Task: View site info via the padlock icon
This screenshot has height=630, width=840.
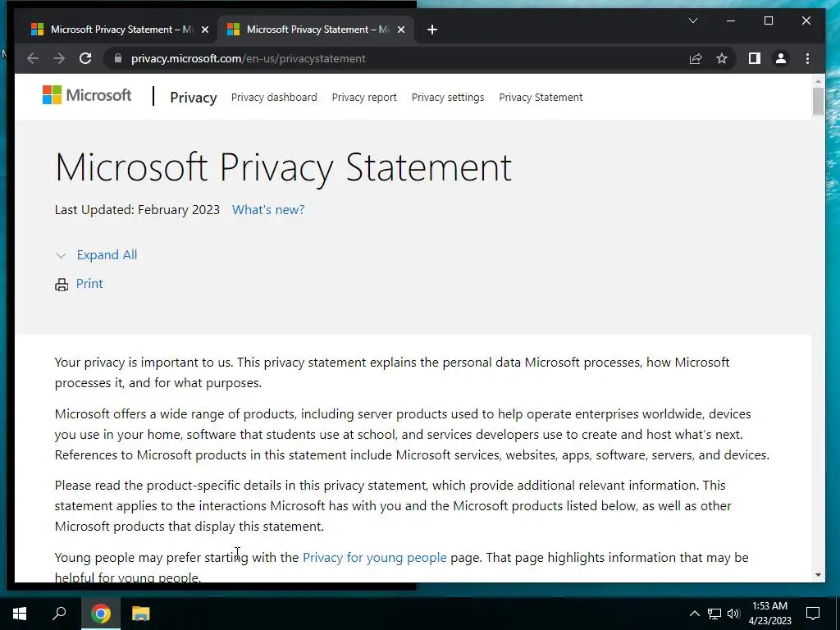Action: point(118,58)
